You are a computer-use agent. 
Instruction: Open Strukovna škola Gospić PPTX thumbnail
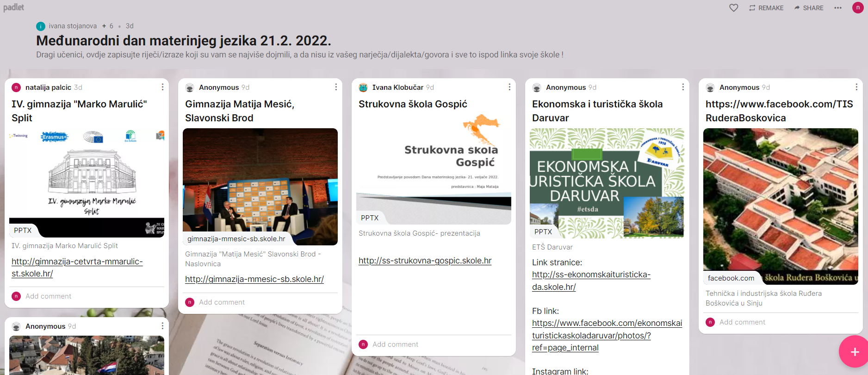[434, 169]
